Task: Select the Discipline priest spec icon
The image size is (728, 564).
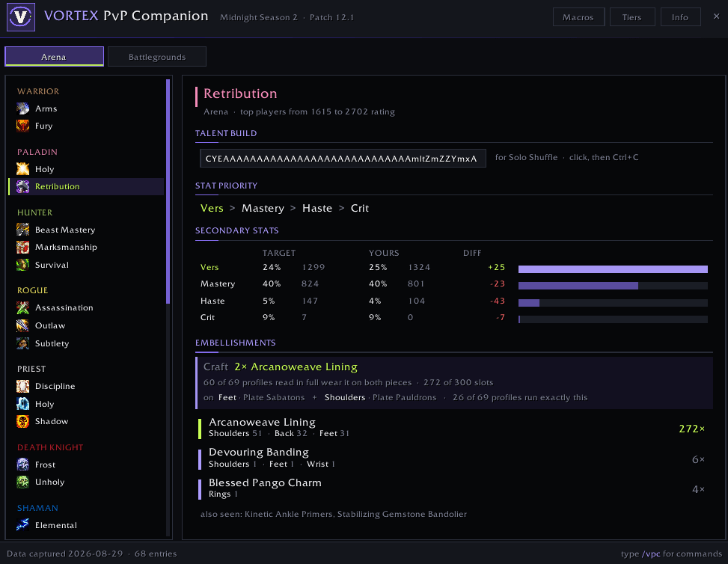Action: [22, 386]
